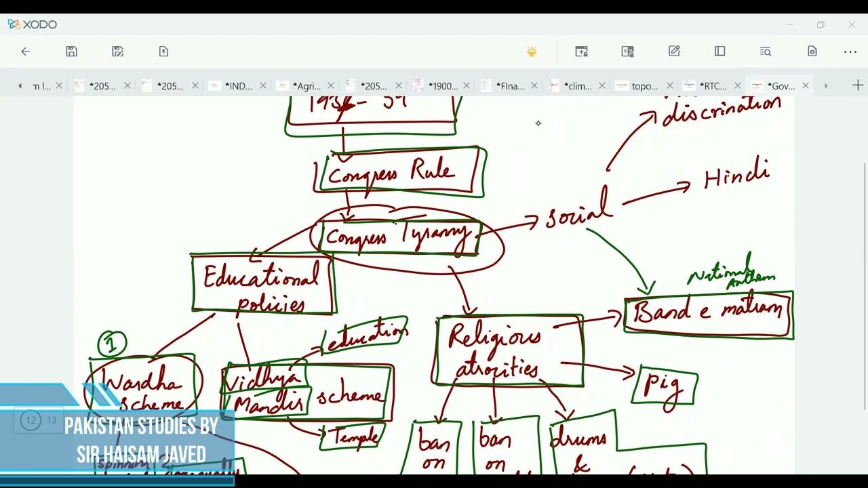Click the vertical scrollbar of the document
868x488 pixels.
pyautogui.click(x=865, y=286)
